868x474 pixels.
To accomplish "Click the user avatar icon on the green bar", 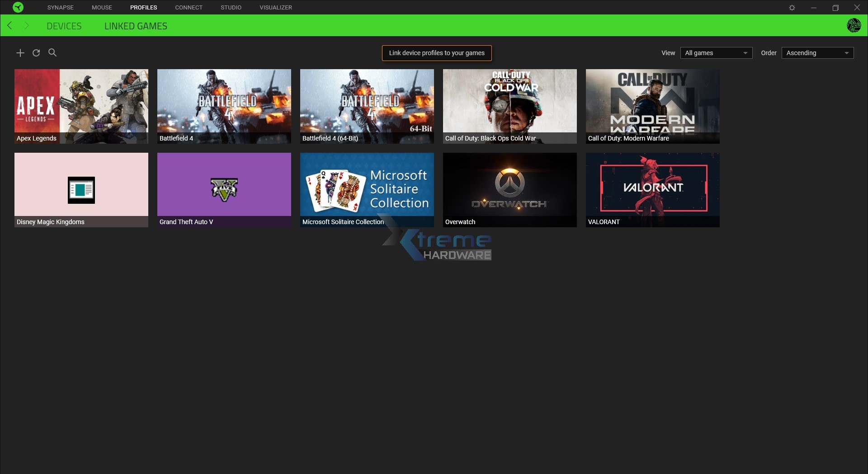I will point(854,25).
